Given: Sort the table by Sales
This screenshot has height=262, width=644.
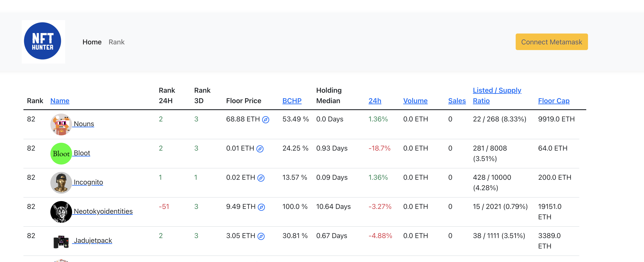Looking at the screenshot, I should click(457, 101).
